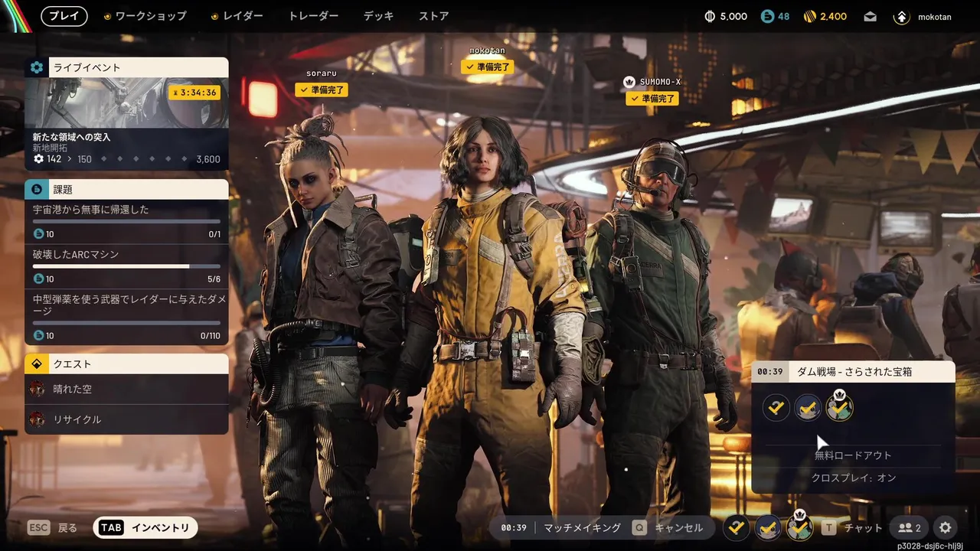Screen dimensions: 980x551
Task: Click the 課題 header icon
Action: tap(36, 189)
